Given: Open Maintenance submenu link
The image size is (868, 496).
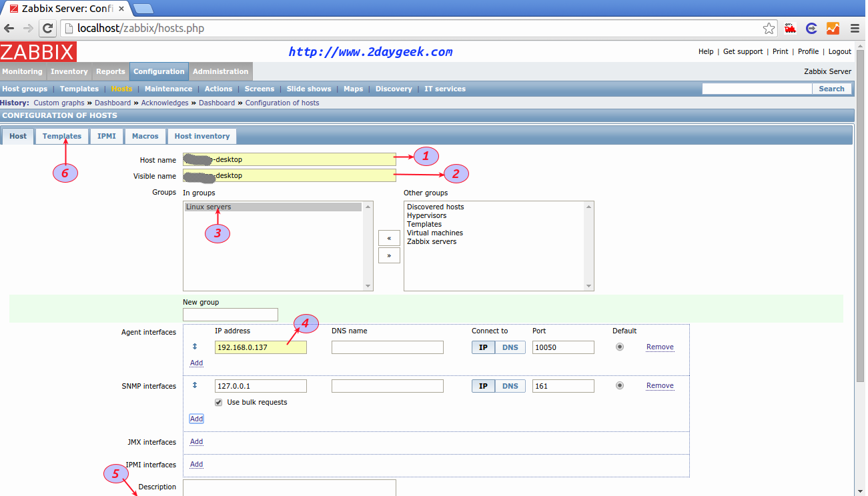Looking at the screenshot, I should click(168, 89).
